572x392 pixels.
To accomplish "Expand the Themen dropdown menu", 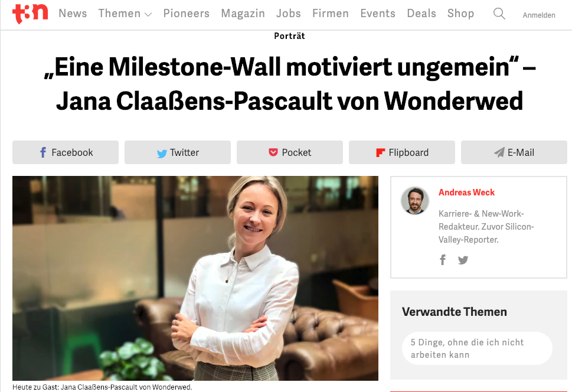I will click(x=125, y=14).
